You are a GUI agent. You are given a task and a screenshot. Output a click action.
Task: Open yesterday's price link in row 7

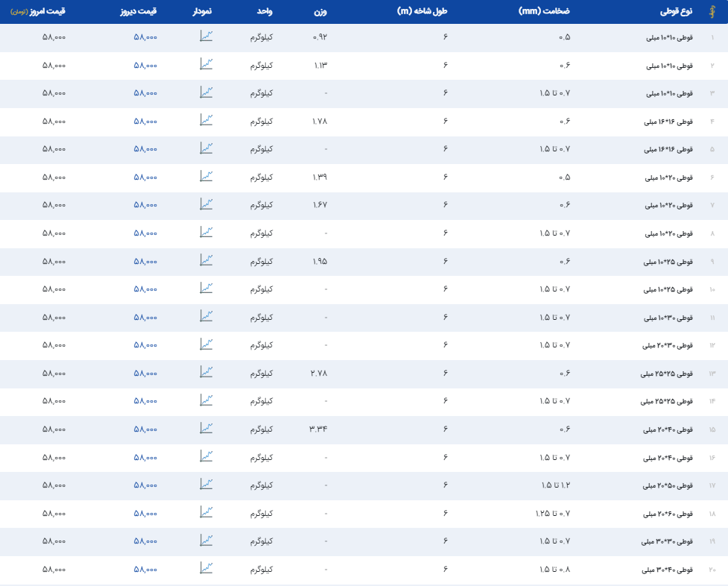(145, 205)
